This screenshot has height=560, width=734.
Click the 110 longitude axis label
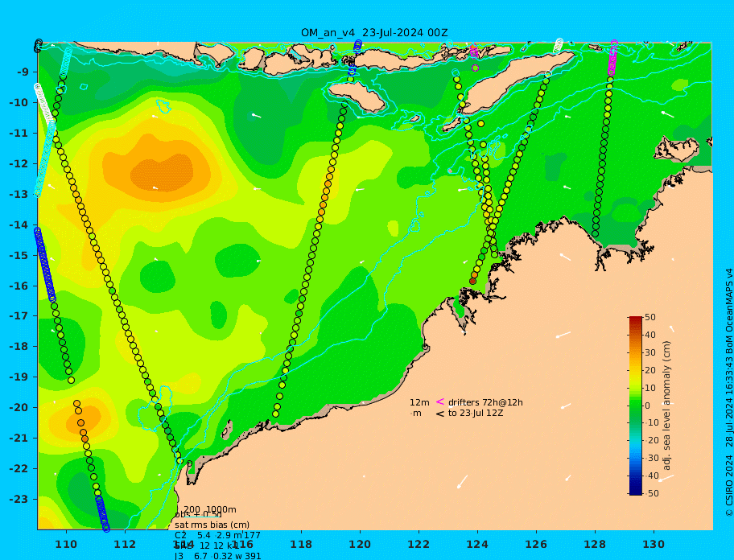67,545
